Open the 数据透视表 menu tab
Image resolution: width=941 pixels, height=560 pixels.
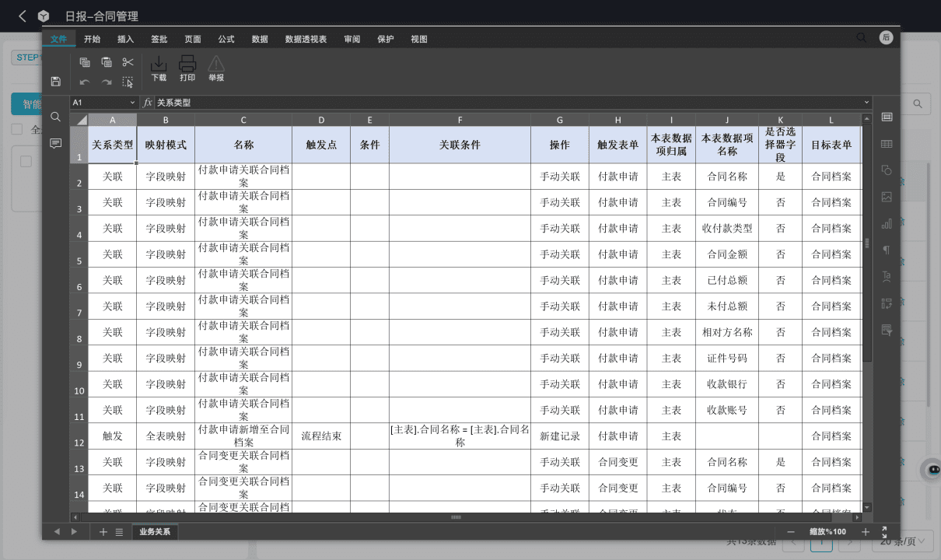(x=306, y=39)
